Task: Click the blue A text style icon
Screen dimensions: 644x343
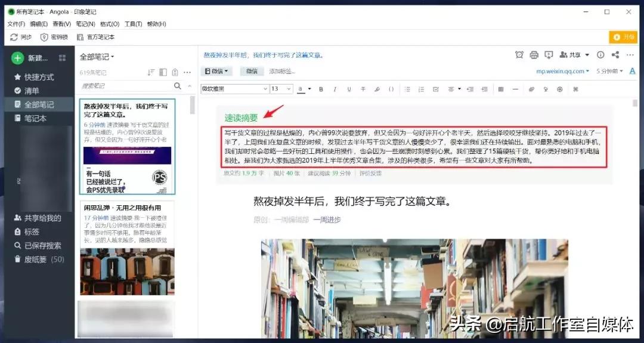Action: point(633,71)
